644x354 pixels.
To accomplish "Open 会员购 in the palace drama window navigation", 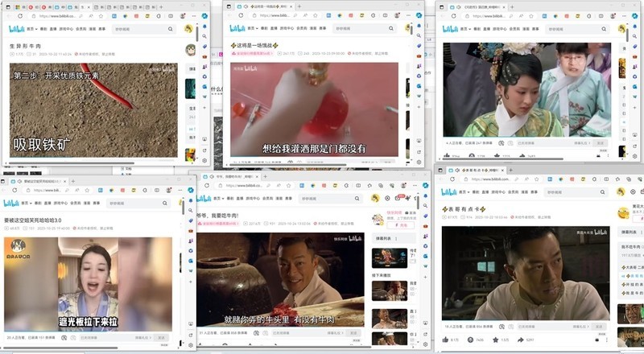I will click(x=514, y=29).
